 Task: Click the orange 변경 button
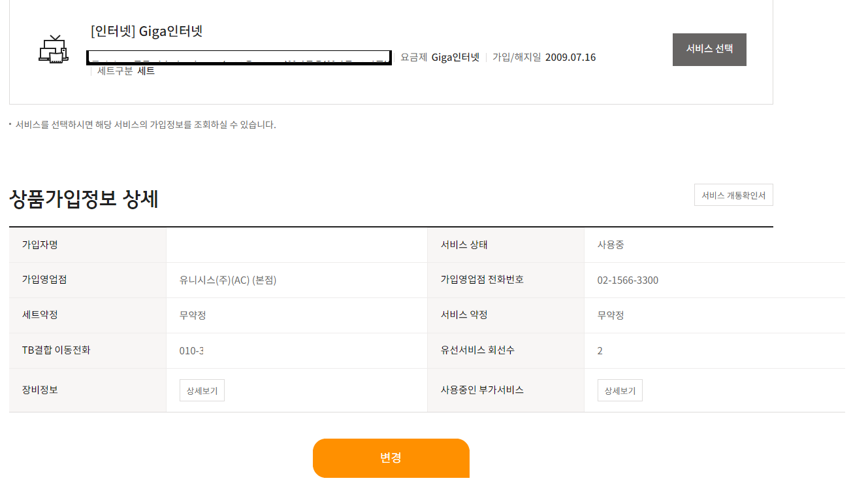[391, 458]
